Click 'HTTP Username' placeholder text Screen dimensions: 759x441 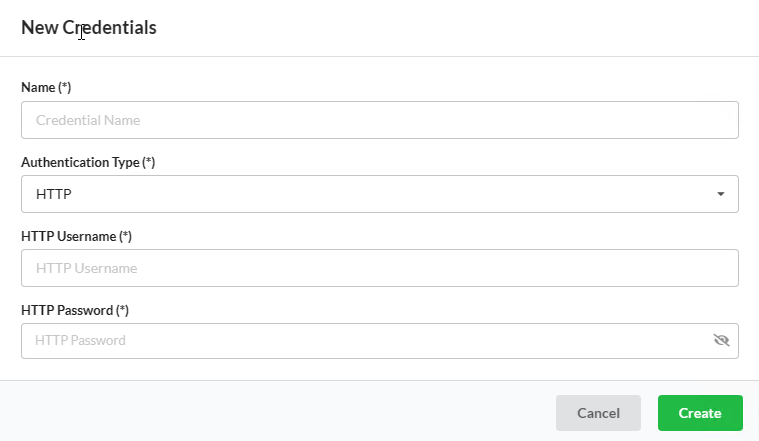(87, 268)
